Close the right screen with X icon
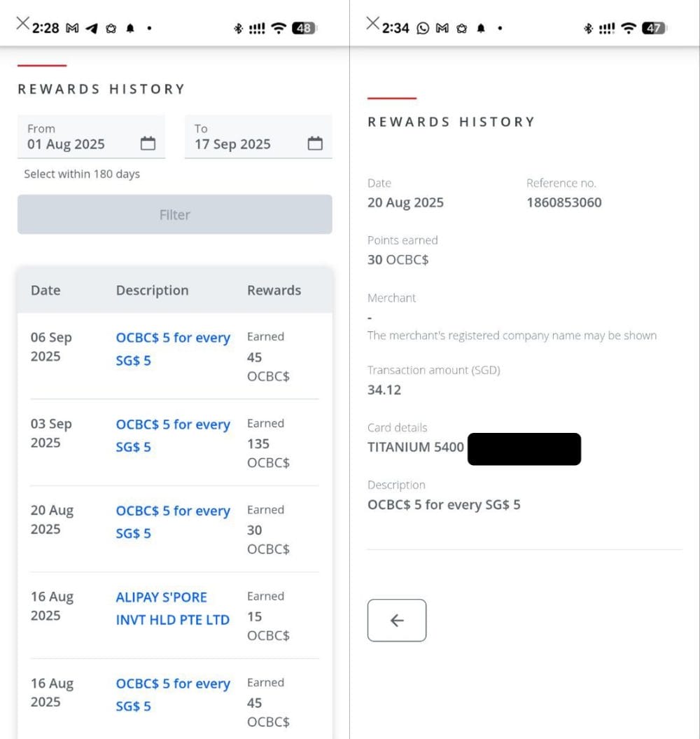This screenshot has height=739, width=700. pos(372,24)
